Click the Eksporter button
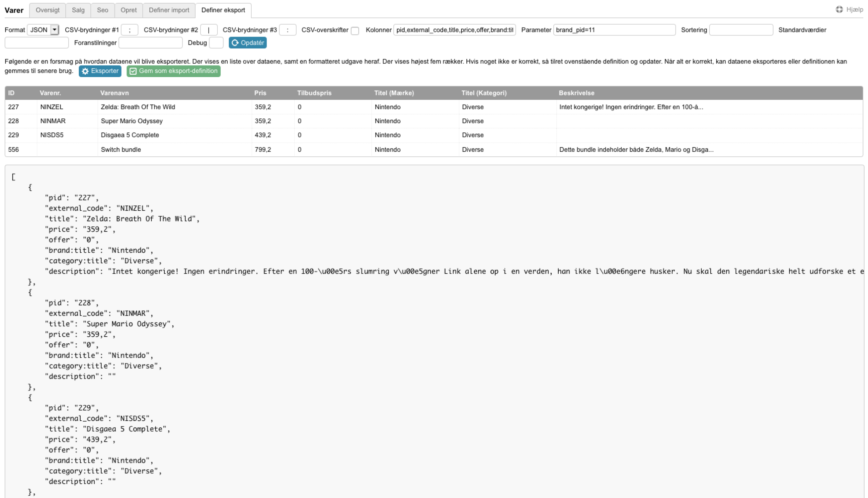Viewport: 868px width, 498px height. click(x=100, y=71)
